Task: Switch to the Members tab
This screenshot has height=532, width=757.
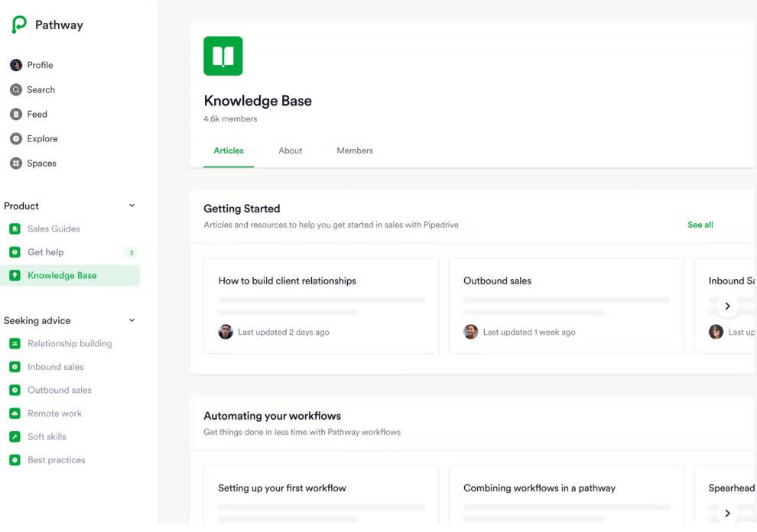Action: click(x=354, y=151)
